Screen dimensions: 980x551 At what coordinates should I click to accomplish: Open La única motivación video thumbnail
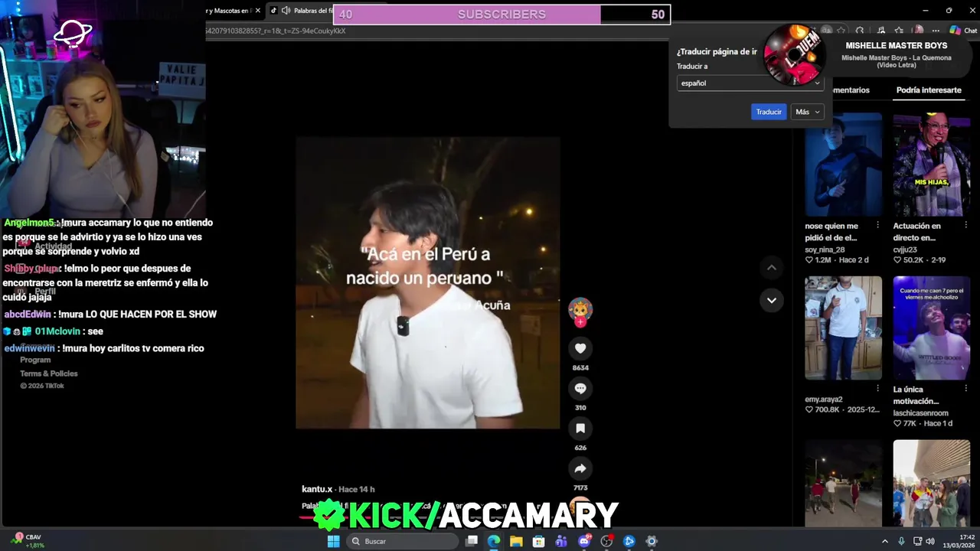click(931, 328)
